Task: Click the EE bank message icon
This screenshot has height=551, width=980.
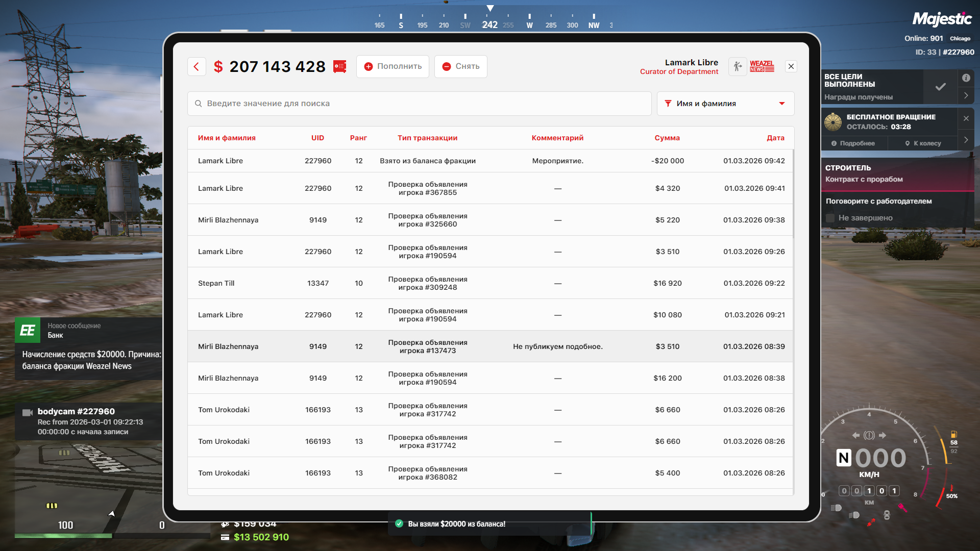Action: [28, 330]
